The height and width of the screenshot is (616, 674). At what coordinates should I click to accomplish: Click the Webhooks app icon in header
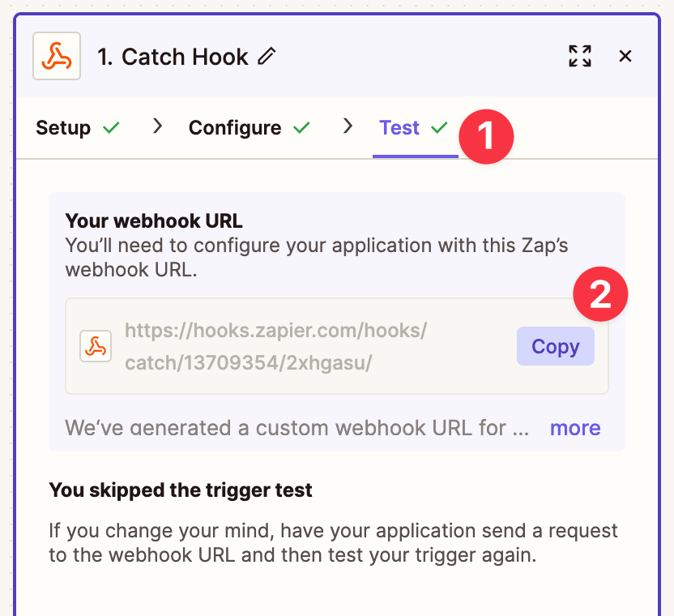tap(57, 56)
